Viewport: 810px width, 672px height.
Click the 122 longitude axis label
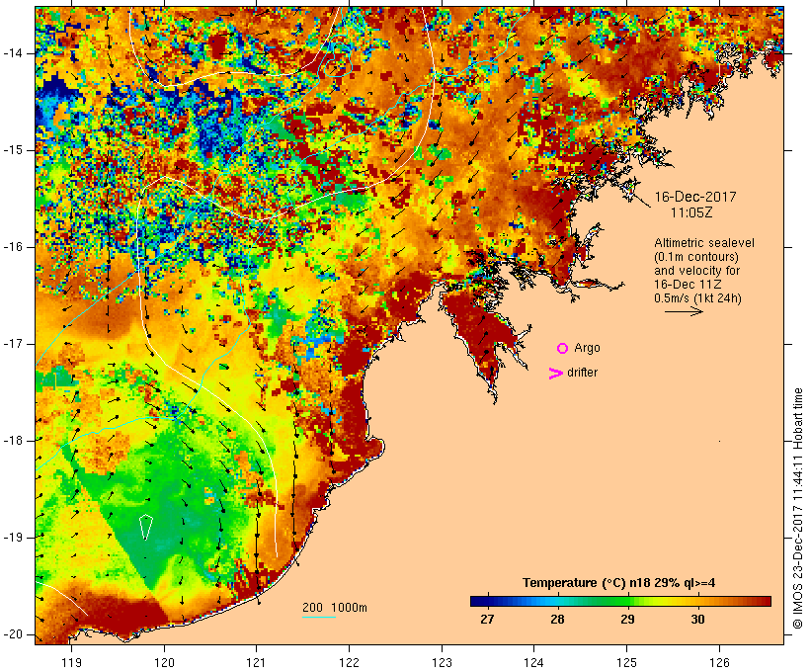click(x=350, y=662)
